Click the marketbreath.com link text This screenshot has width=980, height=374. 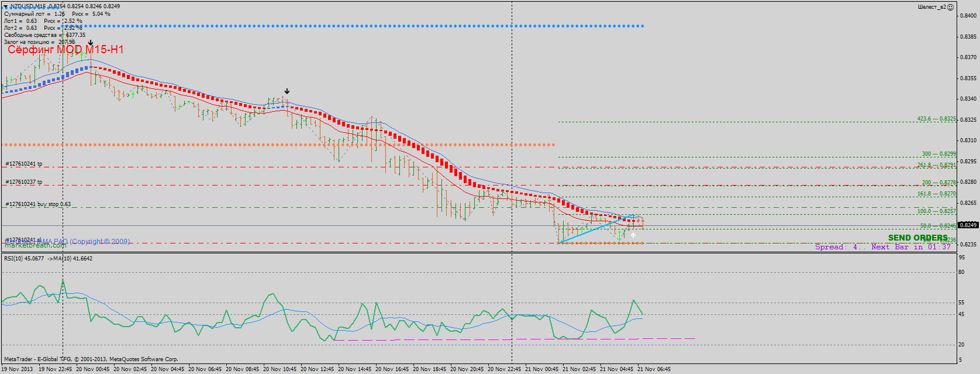pyautogui.click(x=36, y=245)
